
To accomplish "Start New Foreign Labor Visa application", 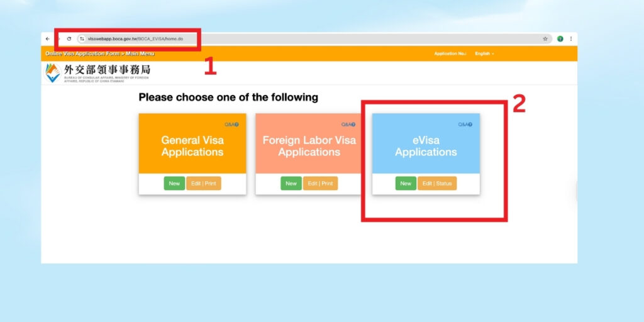I will tap(291, 184).
